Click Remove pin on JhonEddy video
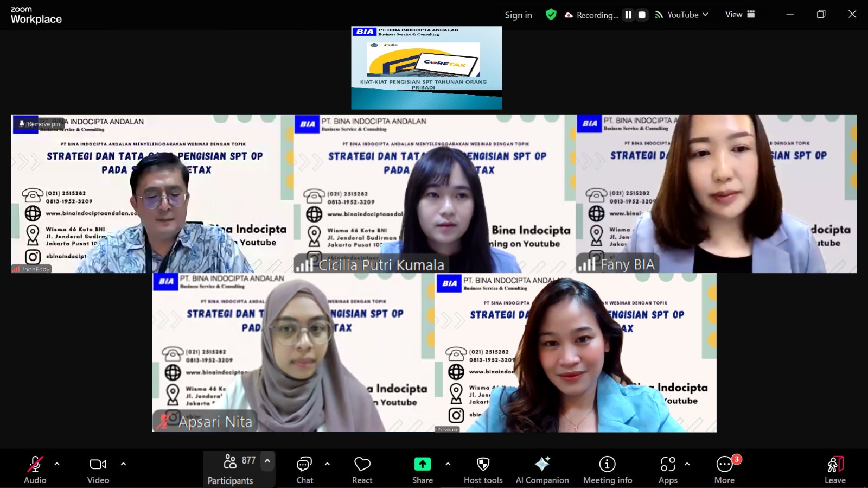The image size is (868, 488). click(39, 124)
